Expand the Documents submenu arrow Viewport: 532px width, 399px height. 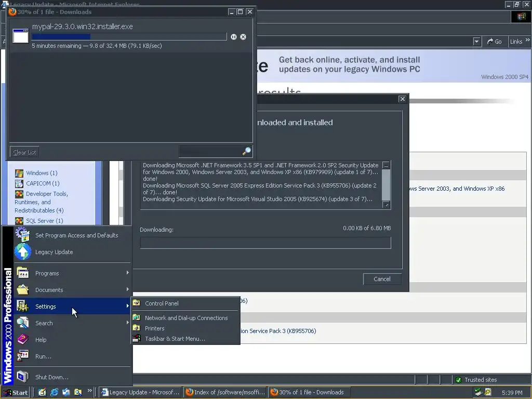click(128, 289)
